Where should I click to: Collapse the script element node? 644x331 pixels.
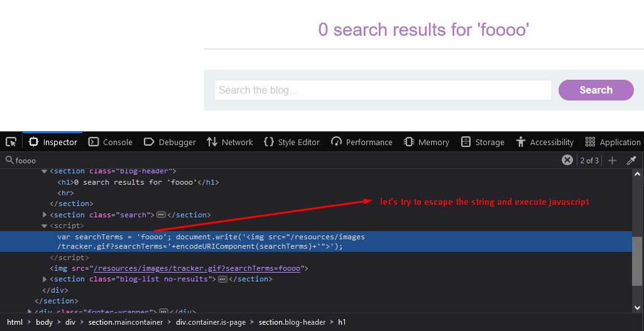pos(45,225)
